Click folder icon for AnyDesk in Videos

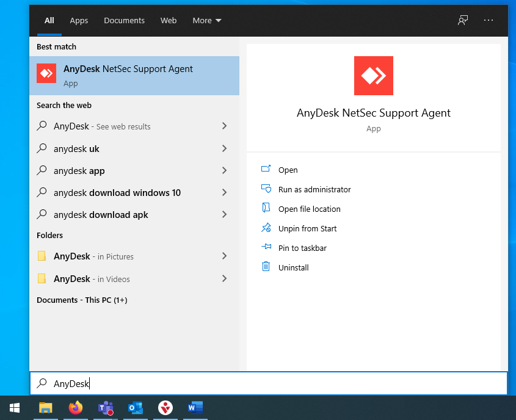tap(42, 278)
